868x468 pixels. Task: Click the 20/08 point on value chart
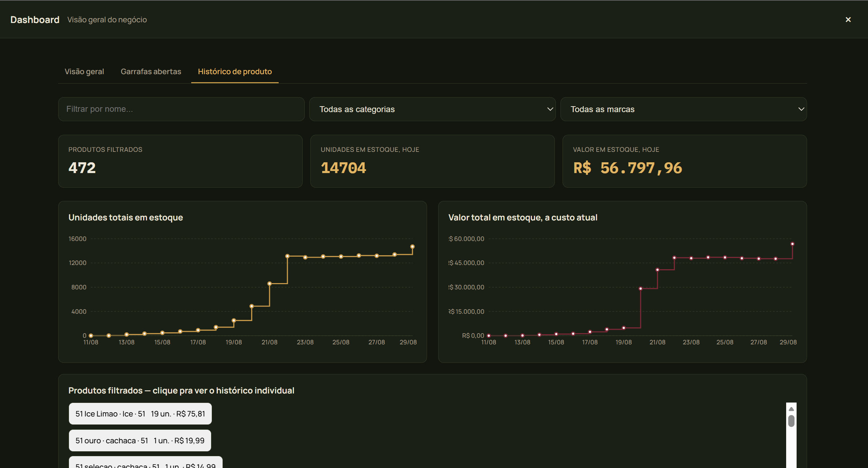pos(641,288)
